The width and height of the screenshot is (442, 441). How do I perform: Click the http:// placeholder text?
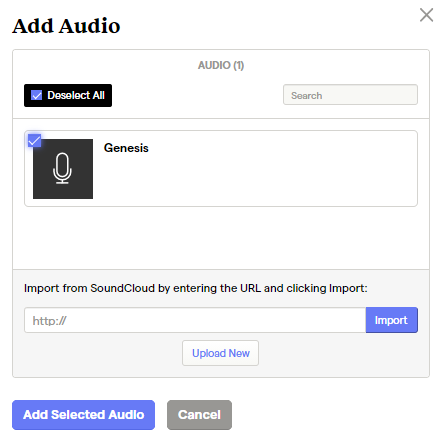pyautogui.click(x=49, y=321)
